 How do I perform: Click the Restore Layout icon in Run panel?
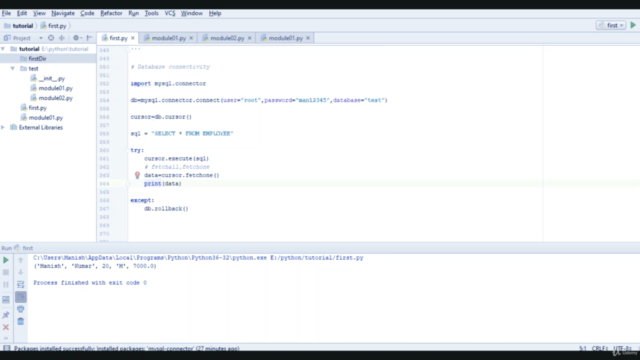(x=6, y=300)
